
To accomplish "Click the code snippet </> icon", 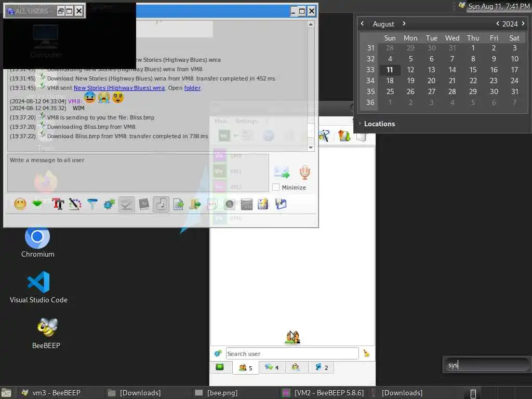I will [212, 204].
